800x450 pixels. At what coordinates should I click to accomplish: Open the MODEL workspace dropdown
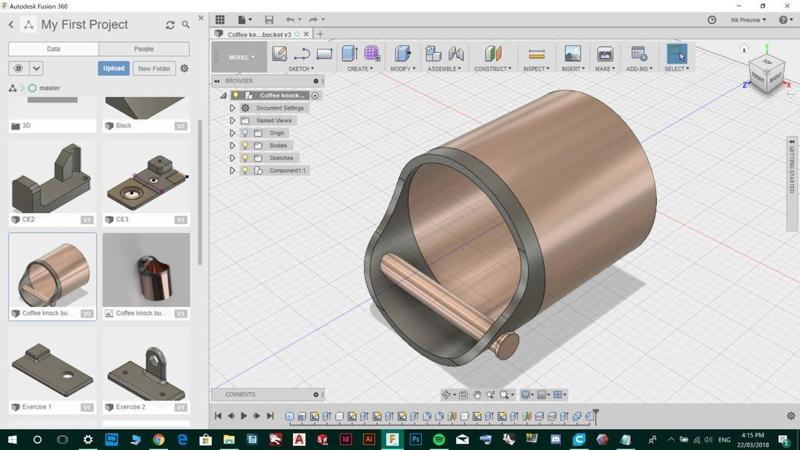242,57
